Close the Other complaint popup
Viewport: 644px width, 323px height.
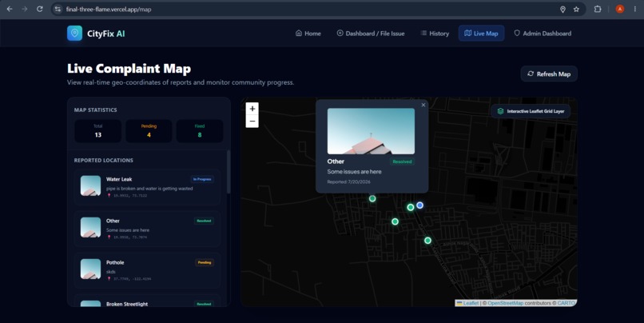pyautogui.click(x=423, y=106)
